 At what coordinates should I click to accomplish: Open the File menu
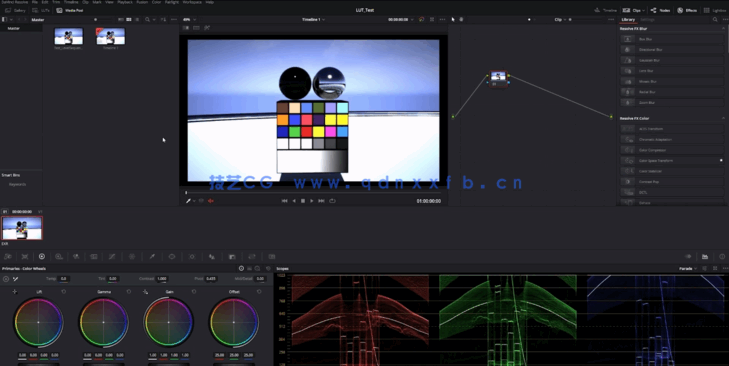pyautogui.click(x=35, y=2)
